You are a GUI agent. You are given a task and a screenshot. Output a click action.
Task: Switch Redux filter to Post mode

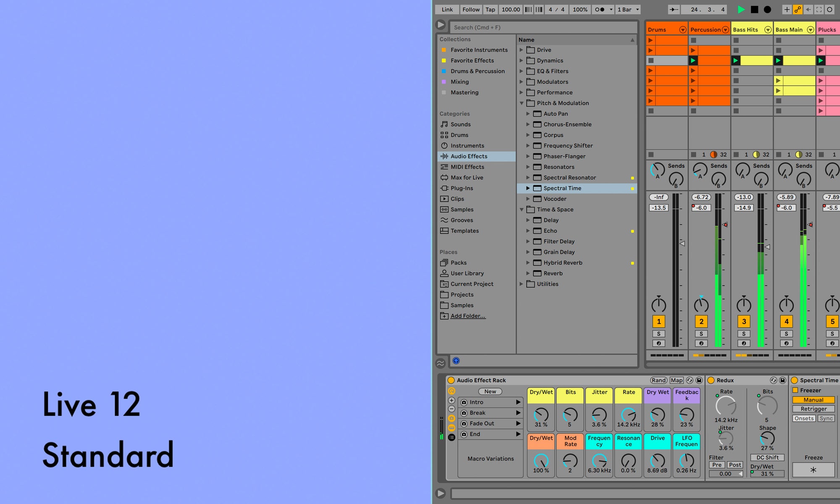coord(735,465)
